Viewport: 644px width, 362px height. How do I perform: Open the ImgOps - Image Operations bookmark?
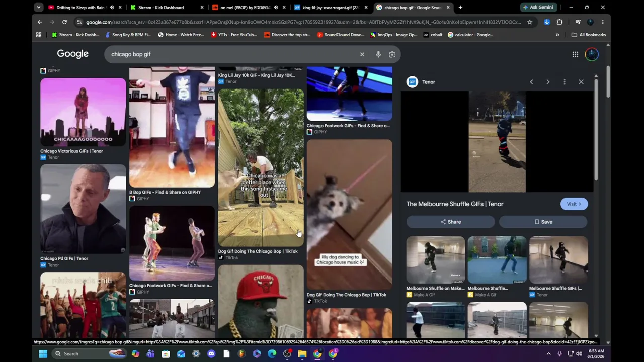coord(394,35)
